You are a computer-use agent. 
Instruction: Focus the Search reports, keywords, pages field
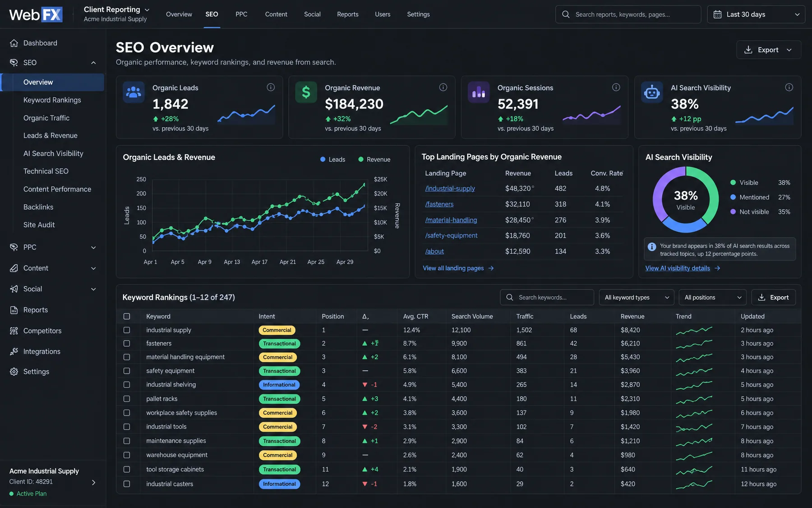point(628,14)
